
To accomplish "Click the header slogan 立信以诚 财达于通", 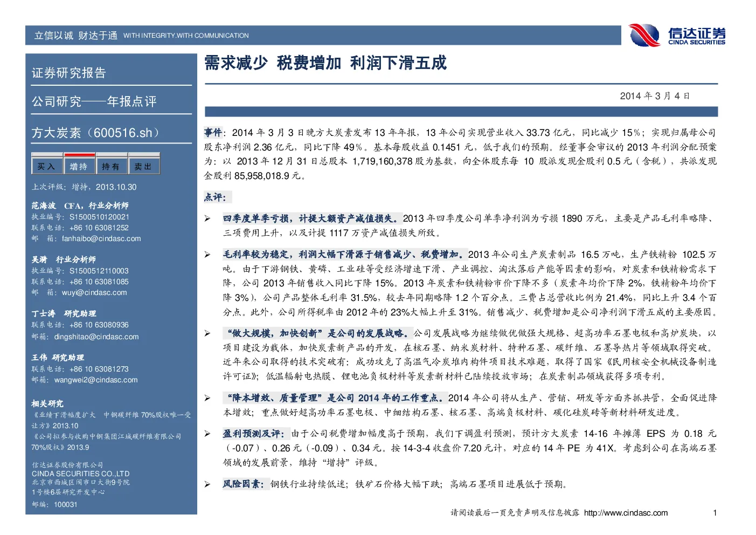I will pos(76,36).
